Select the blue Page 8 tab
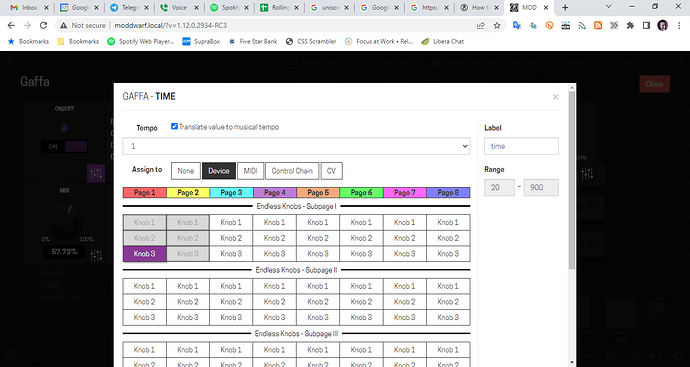 [448, 192]
